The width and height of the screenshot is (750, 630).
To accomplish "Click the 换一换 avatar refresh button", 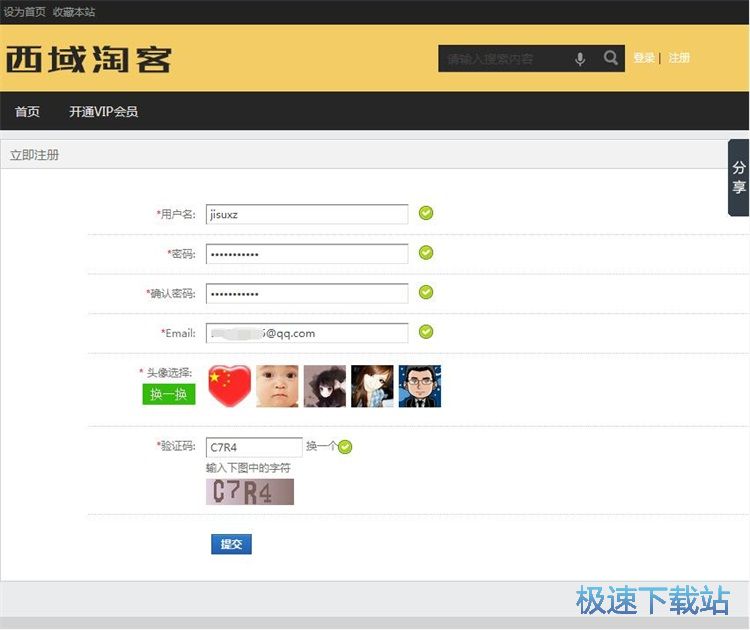I will point(169,394).
